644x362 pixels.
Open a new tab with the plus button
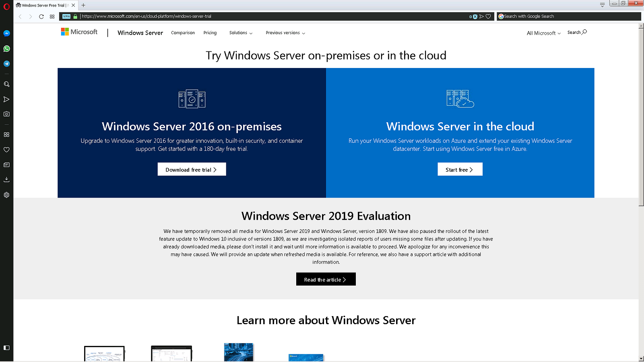(83, 5)
